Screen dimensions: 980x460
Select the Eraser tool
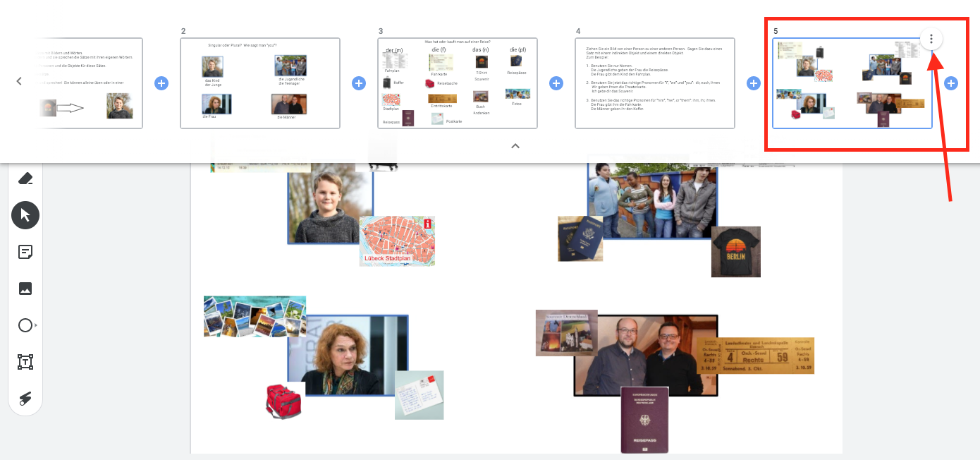click(x=25, y=178)
